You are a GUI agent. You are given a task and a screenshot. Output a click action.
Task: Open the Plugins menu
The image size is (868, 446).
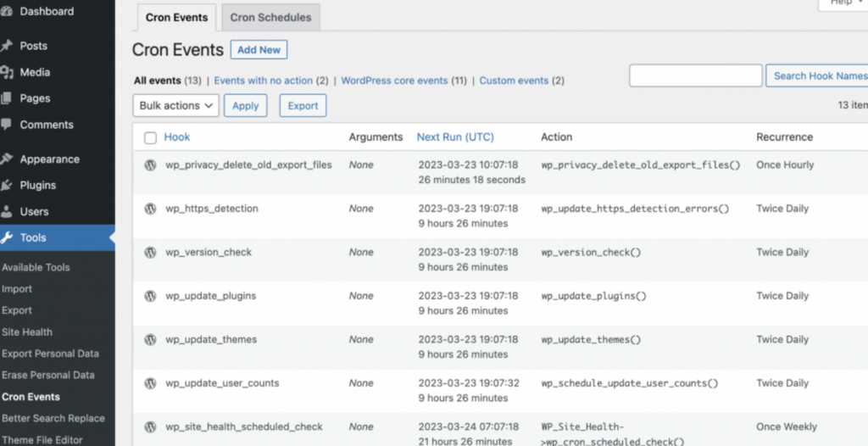(37, 185)
